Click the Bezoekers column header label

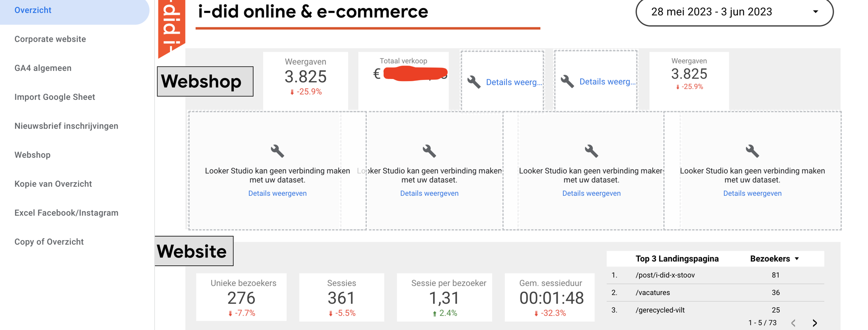pos(770,259)
